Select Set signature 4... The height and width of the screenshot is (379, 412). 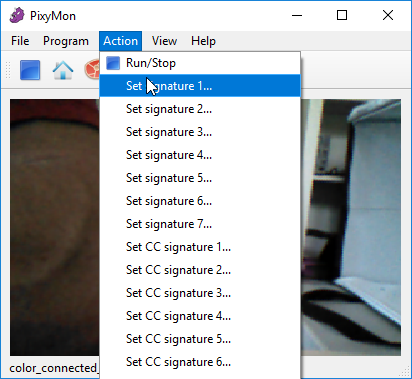coord(200,155)
